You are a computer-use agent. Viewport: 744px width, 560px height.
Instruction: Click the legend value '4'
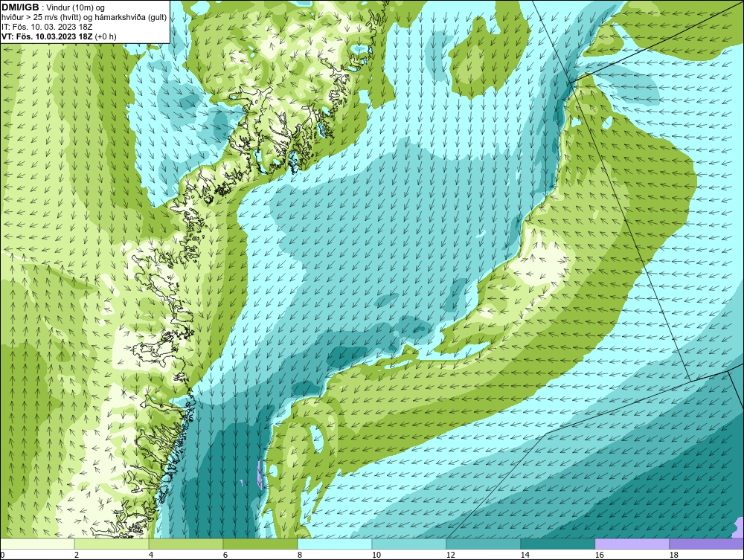pos(151,555)
